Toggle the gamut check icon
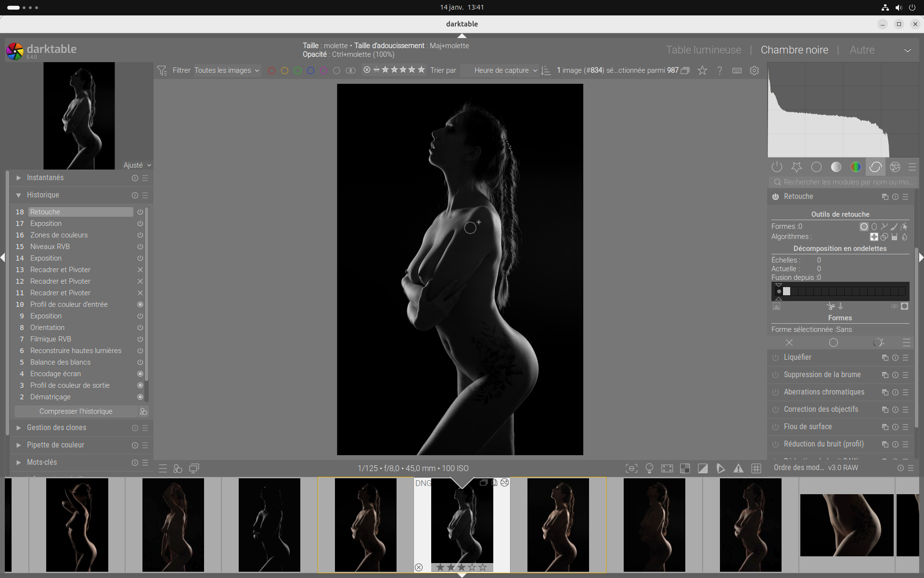The width and height of the screenshot is (924, 578). click(x=738, y=468)
